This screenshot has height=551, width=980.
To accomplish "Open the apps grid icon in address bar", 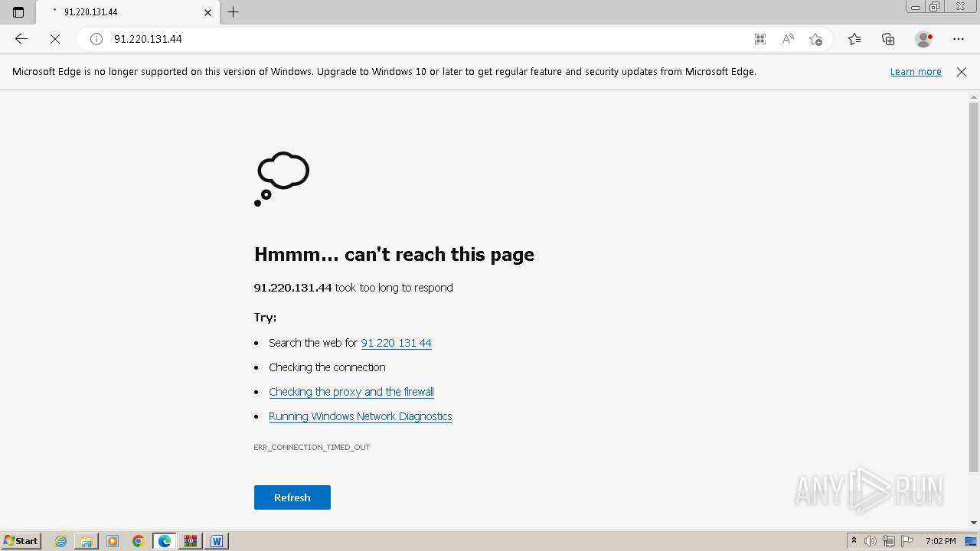I will point(760,39).
